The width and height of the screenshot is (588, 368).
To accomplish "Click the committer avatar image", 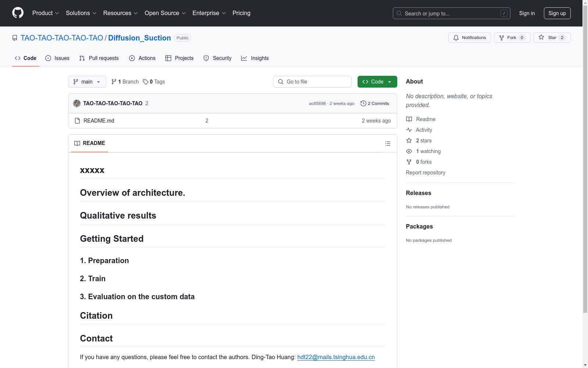I will tap(77, 103).
